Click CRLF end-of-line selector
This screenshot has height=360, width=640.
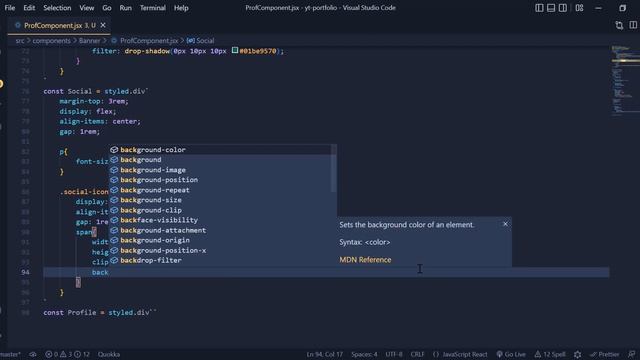point(417,354)
